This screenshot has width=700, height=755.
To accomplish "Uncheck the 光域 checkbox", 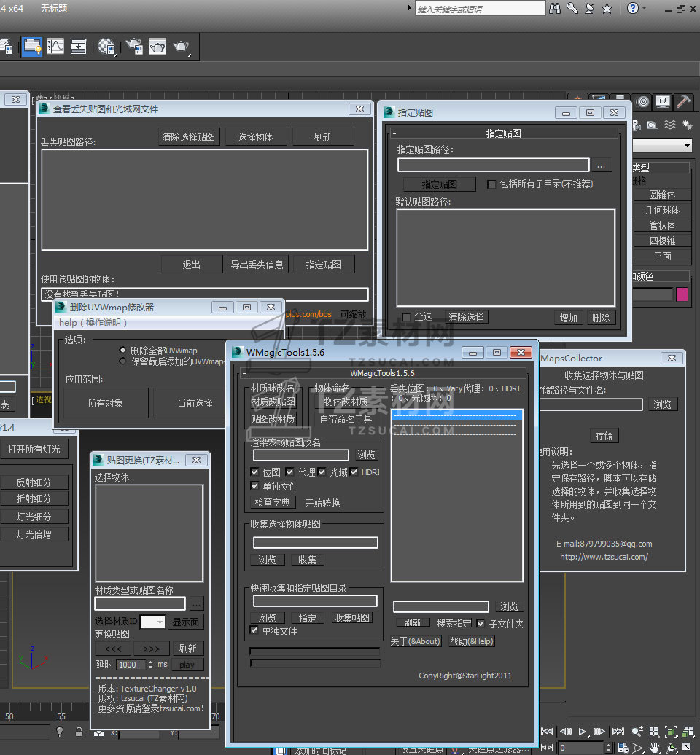I will click(x=322, y=472).
